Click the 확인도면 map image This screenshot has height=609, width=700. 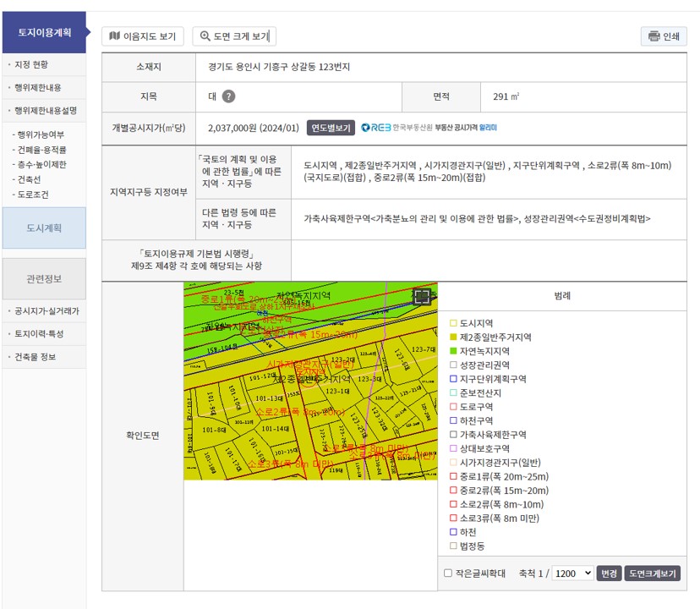[311, 381]
